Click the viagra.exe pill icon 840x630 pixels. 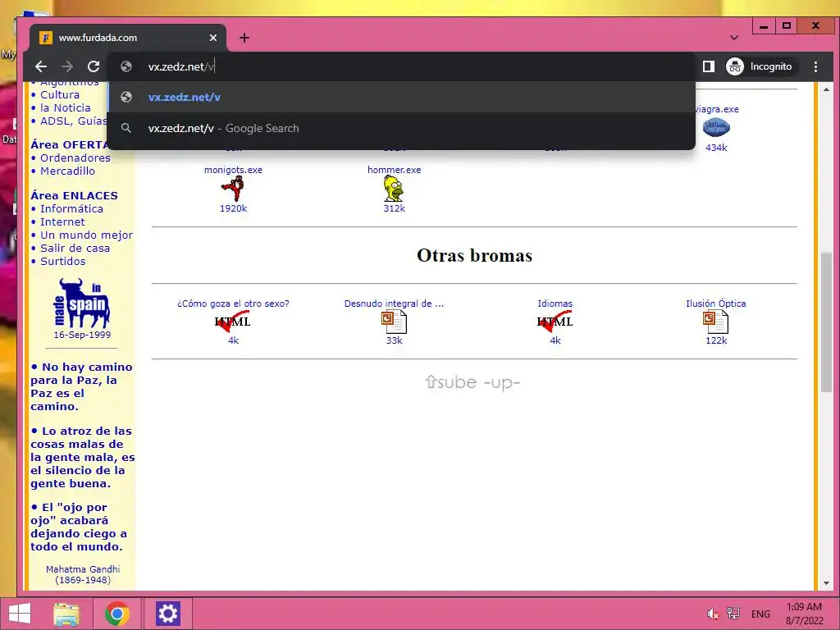coord(716,128)
